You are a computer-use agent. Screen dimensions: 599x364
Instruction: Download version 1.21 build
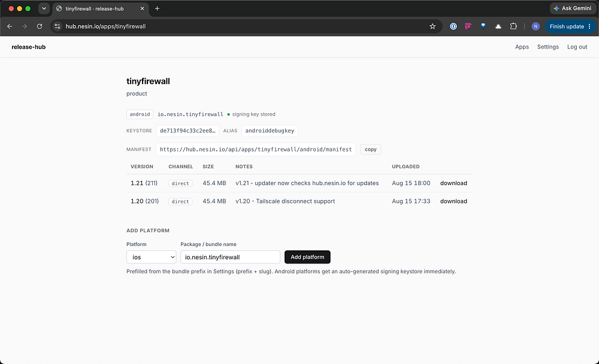click(x=453, y=183)
